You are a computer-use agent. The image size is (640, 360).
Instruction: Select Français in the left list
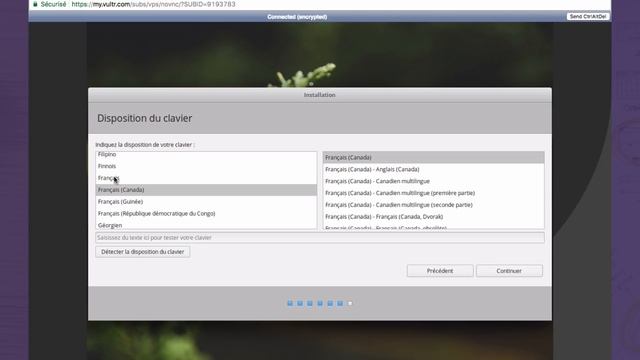[206, 178]
